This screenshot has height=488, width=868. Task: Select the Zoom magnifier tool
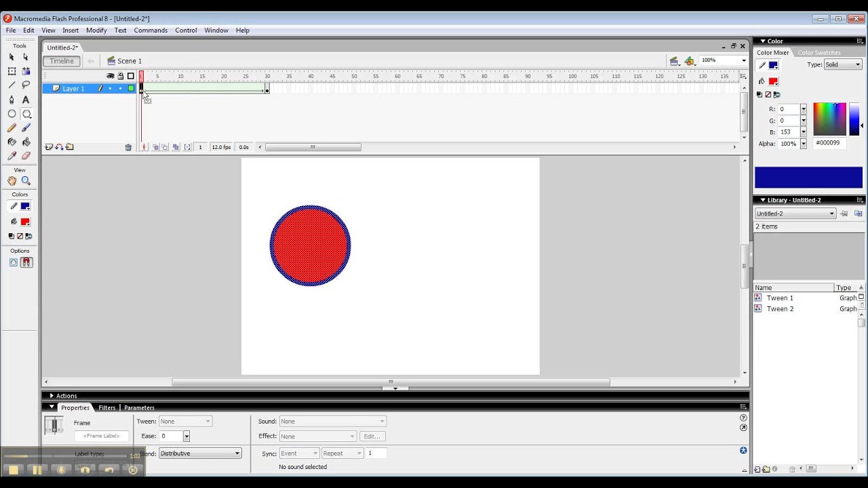click(26, 181)
